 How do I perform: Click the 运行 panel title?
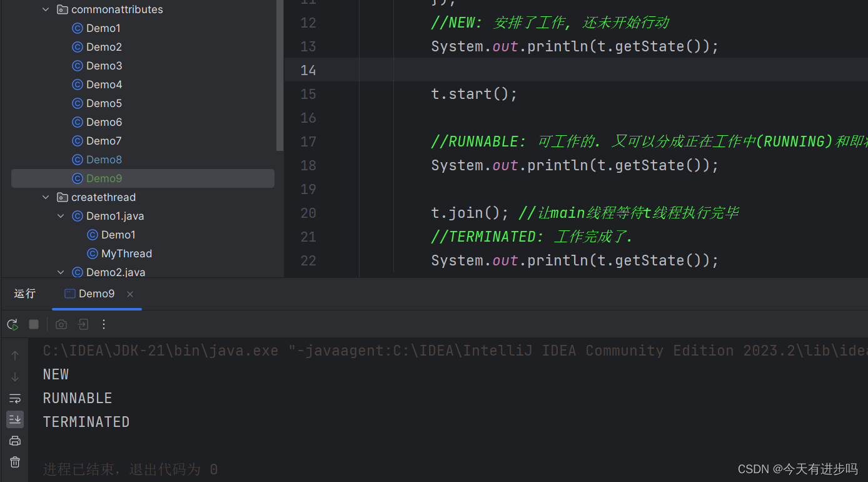click(24, 293)
